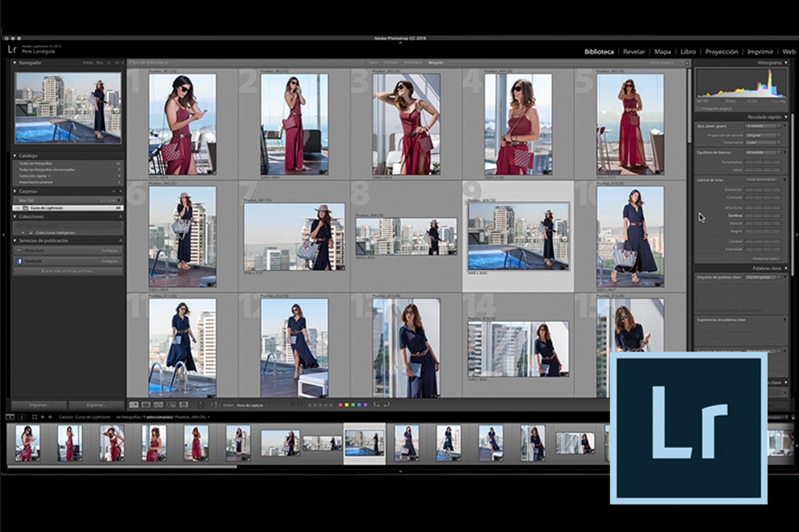Open People view from toolbar
The height and width of the screenshot is (532, 799).
pos(184,405)
